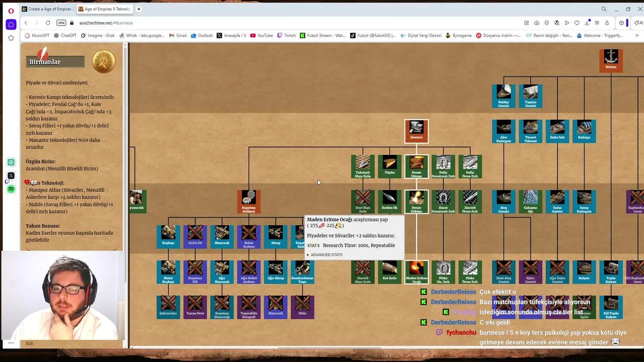644x362 pixels.
Task: Click the Kalyon ship icon
Action: (x=584, y=272)
